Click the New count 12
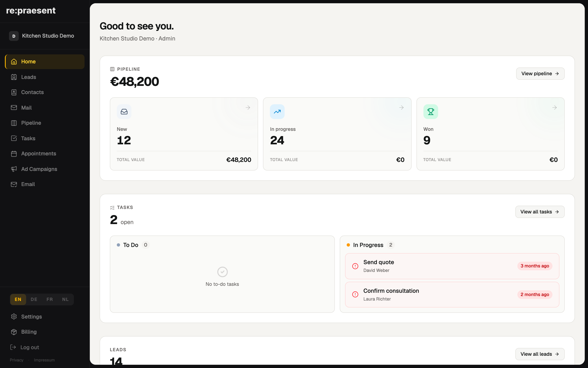This screenshot has height=368, width=588. click(124, 140)
